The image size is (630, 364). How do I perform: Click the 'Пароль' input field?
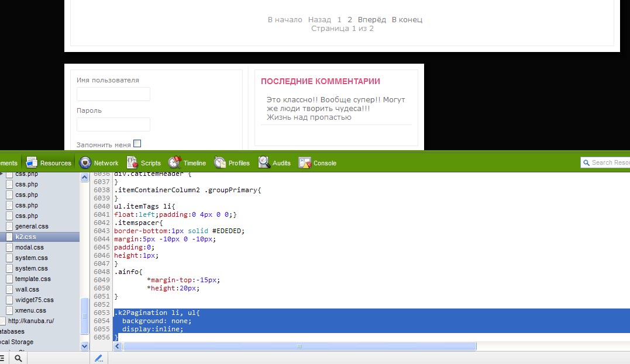pyautogui.click(x=113, y=124)
